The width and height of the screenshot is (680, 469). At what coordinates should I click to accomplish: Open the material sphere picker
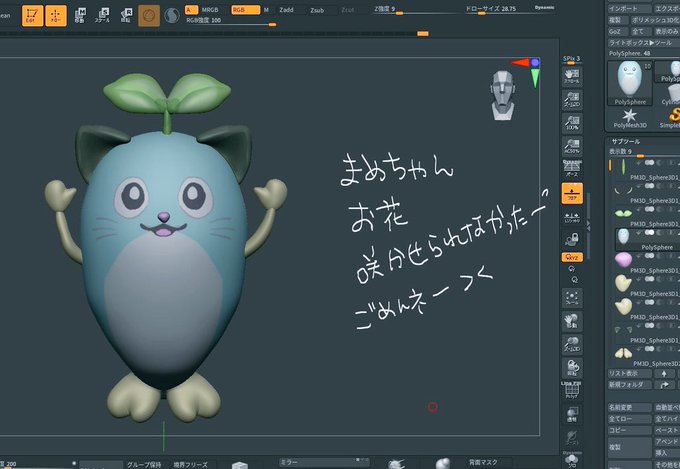149,16
